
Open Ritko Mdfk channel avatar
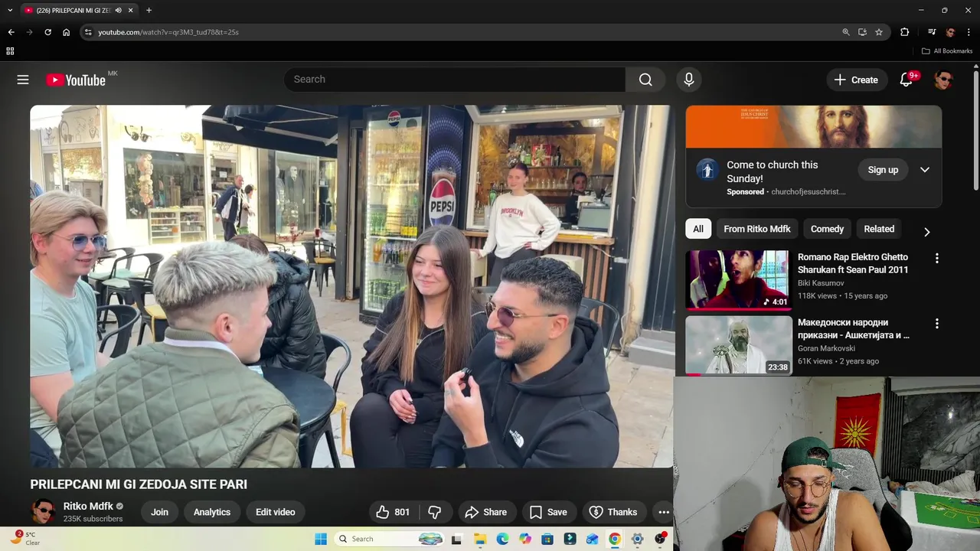tap(44, 512)
